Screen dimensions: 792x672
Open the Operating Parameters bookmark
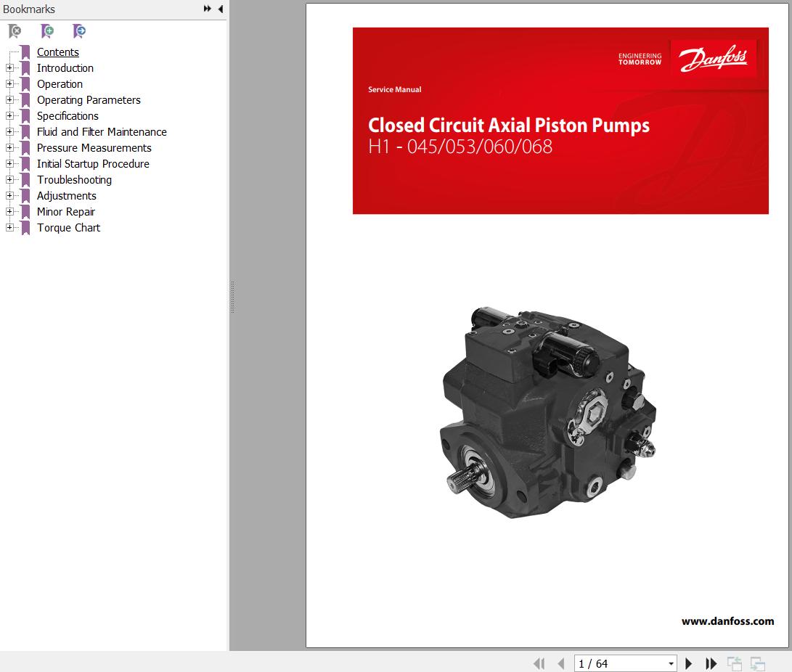pyautogui.click(x=89, y=100)
